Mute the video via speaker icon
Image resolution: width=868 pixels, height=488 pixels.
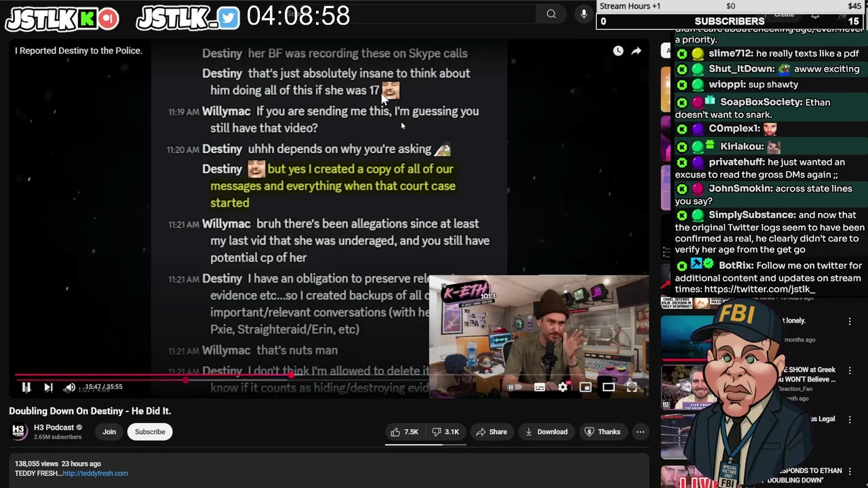[69, 387]
